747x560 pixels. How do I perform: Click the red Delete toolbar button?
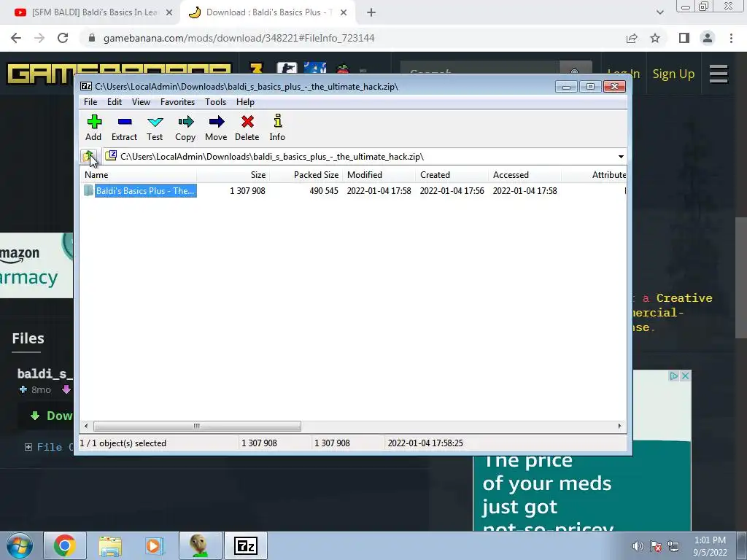click(x=247, y=128)
